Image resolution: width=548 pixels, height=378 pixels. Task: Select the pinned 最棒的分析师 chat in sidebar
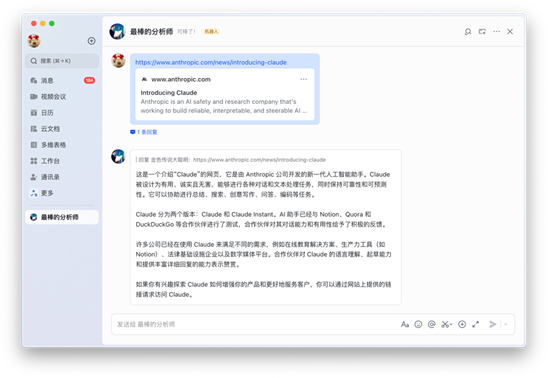[62, 217]
